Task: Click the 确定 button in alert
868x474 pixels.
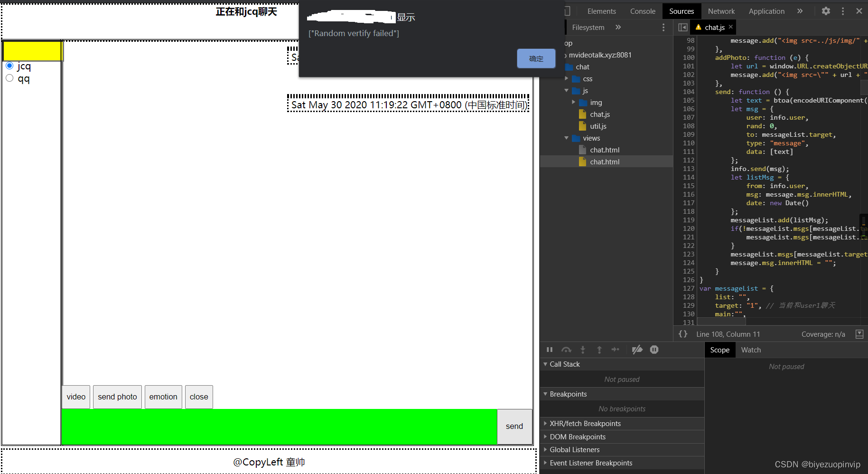Action: click(x=536, y=58)
